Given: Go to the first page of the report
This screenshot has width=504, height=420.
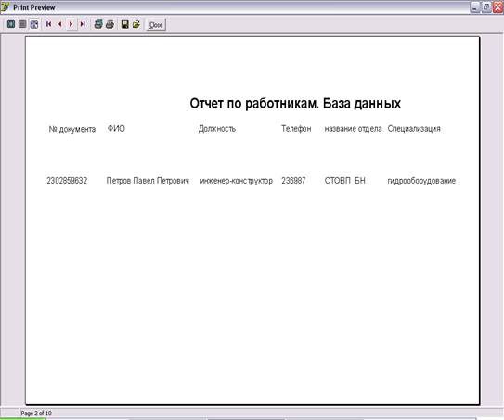Looking at the screenshot, I should (49, 24).
